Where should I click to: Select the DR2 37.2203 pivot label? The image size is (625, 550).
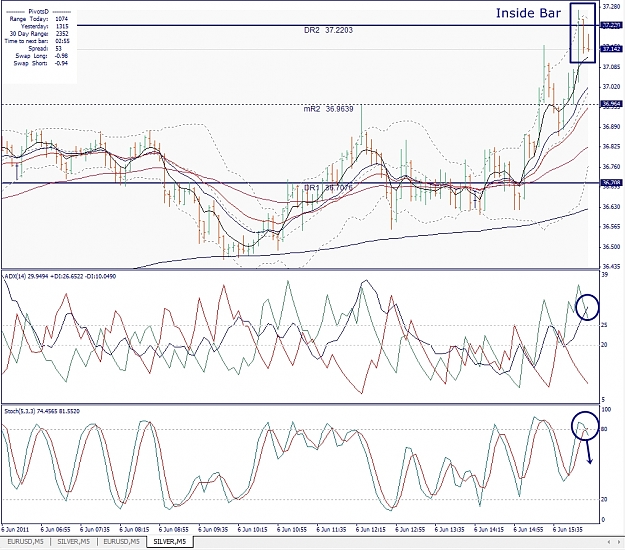pos(328,30)
